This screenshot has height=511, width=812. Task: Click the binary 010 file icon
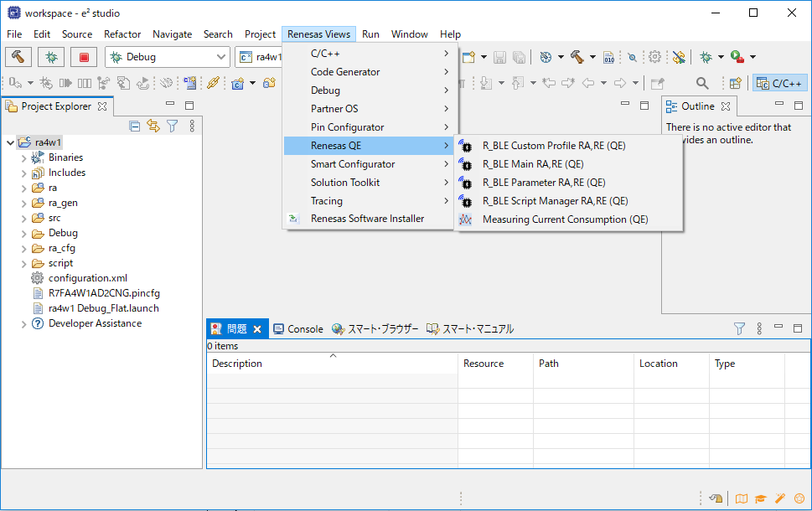(x=609, y=57)
